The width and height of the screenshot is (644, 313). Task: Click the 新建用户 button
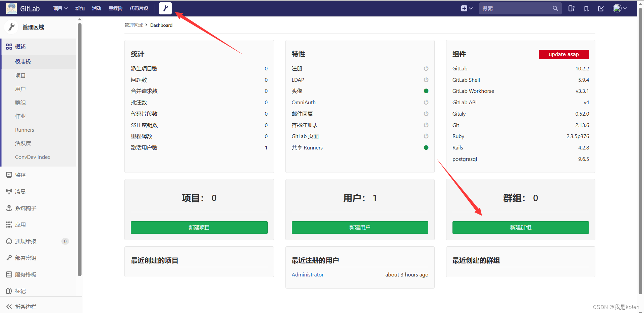point(360,228)
